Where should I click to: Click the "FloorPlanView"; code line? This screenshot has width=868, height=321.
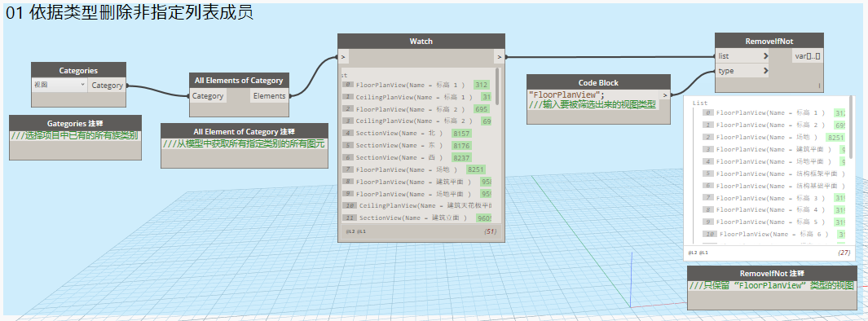coord(566,95)
